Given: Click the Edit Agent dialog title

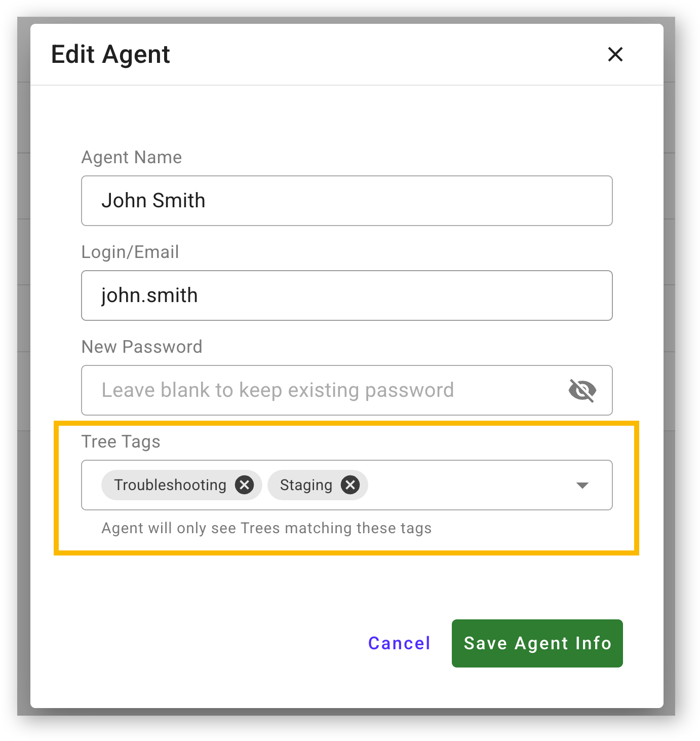Looking at the screenshot, I should click(x=110, y=54).
